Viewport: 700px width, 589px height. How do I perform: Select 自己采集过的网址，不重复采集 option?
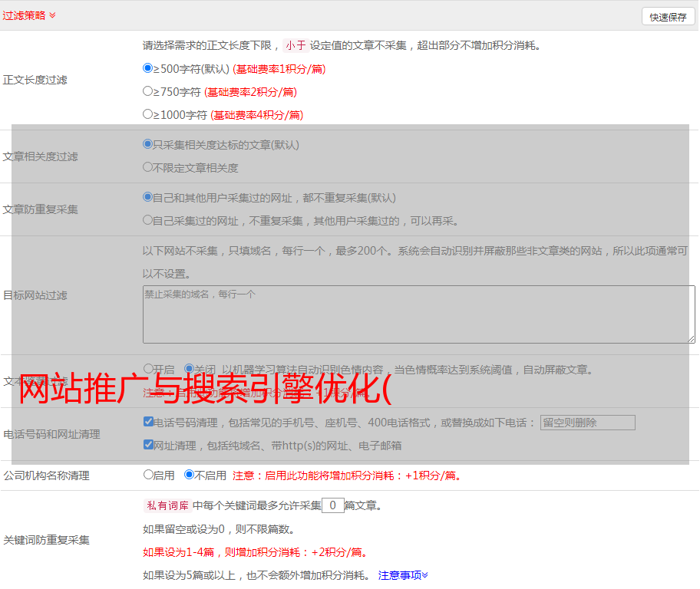pyautogui.click(x=148, y=220)
